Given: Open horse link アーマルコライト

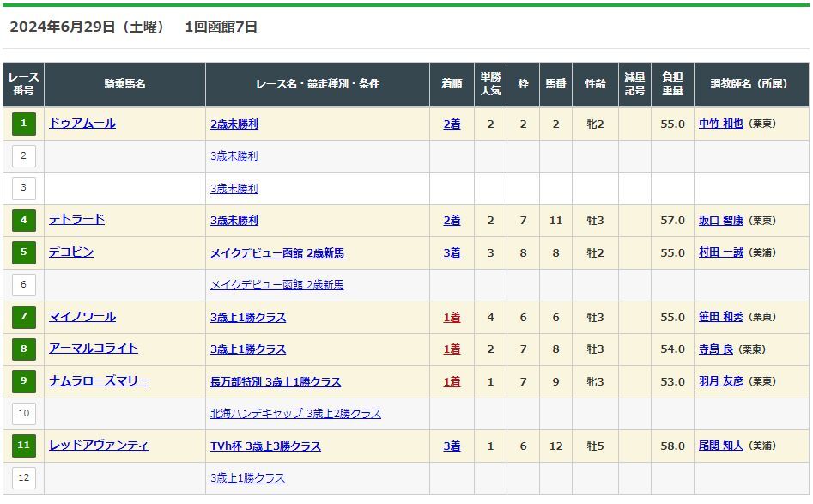Looking at the screenshot, I should [94, 349].
